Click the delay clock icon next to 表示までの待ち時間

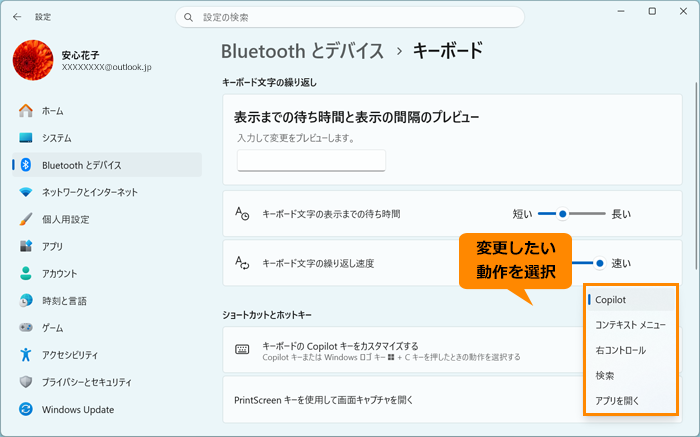click(x=242, y=214)
